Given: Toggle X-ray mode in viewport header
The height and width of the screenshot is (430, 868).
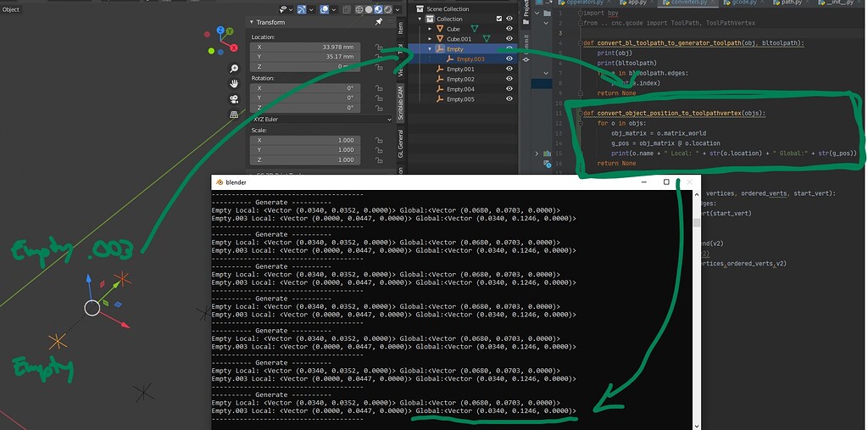Looking at the screenshot, I should click(x=347, y=9).
